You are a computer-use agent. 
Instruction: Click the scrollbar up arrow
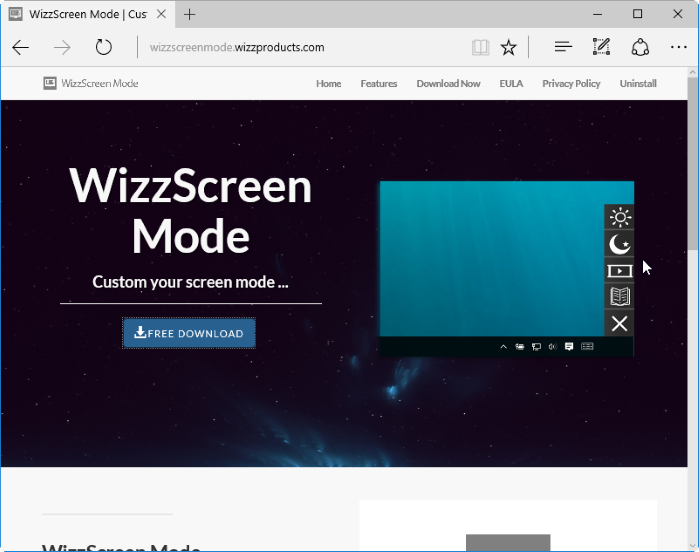pyautogui.click(x=693, y=72)
